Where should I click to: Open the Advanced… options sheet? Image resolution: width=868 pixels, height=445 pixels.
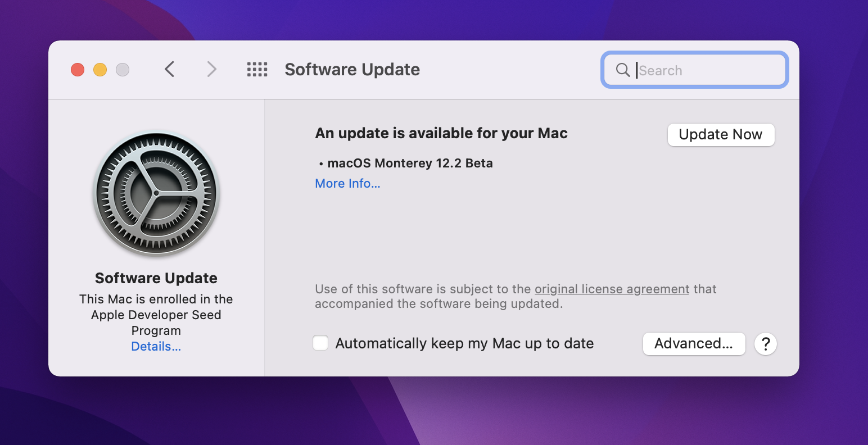(x=694, y=344)
